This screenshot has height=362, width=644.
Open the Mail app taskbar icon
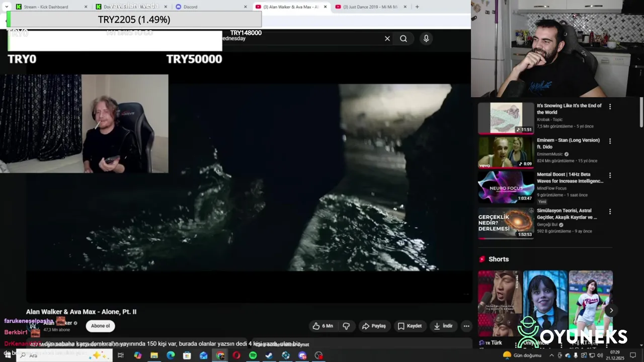[x=203, y=355]
